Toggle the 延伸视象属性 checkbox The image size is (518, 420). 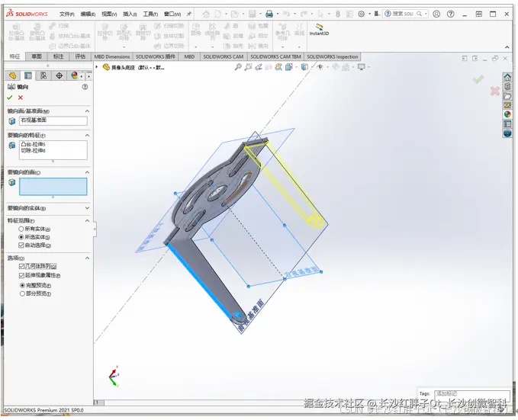coord(21,275)
